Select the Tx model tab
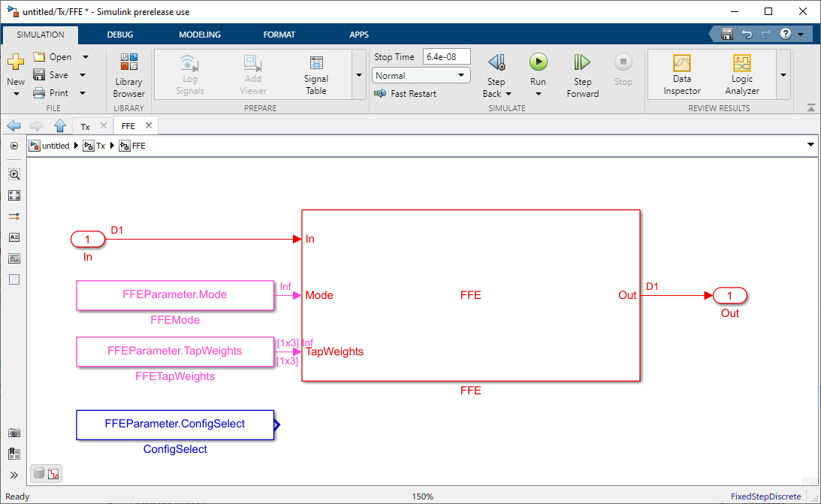 (x=86, y=127)
